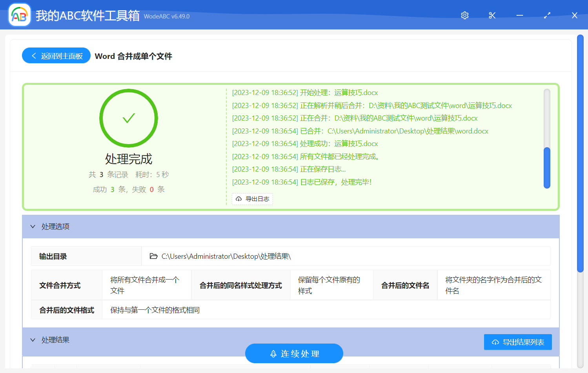Return to main panel via 返回到主面板
The height and width of the screenshot is (373, 588).
[x=56, y=56]
